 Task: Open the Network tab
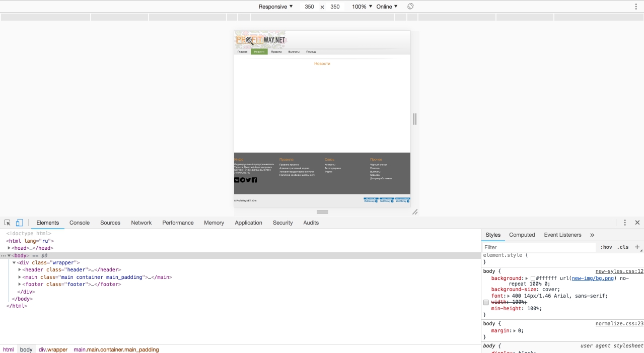click(x=141, y=223)
